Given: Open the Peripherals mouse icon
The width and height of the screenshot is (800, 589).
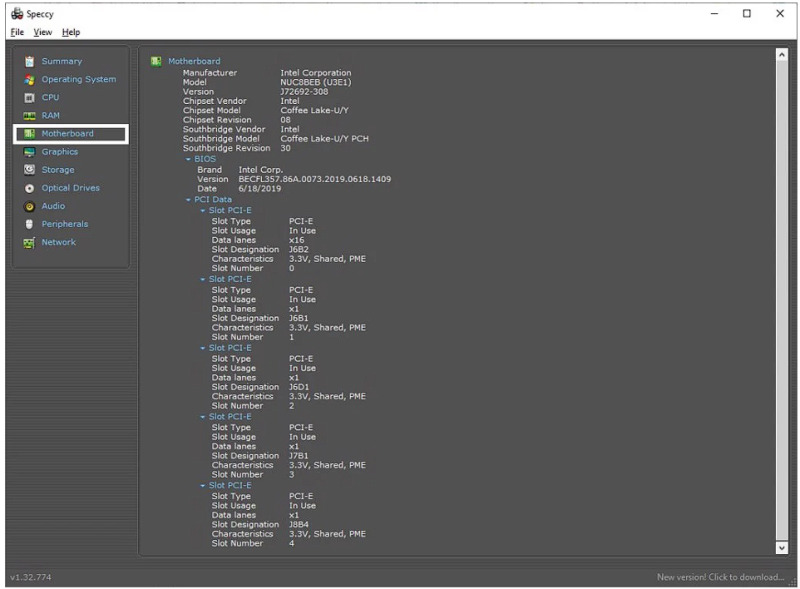Looking at the screenshot, I should (29, 224).
